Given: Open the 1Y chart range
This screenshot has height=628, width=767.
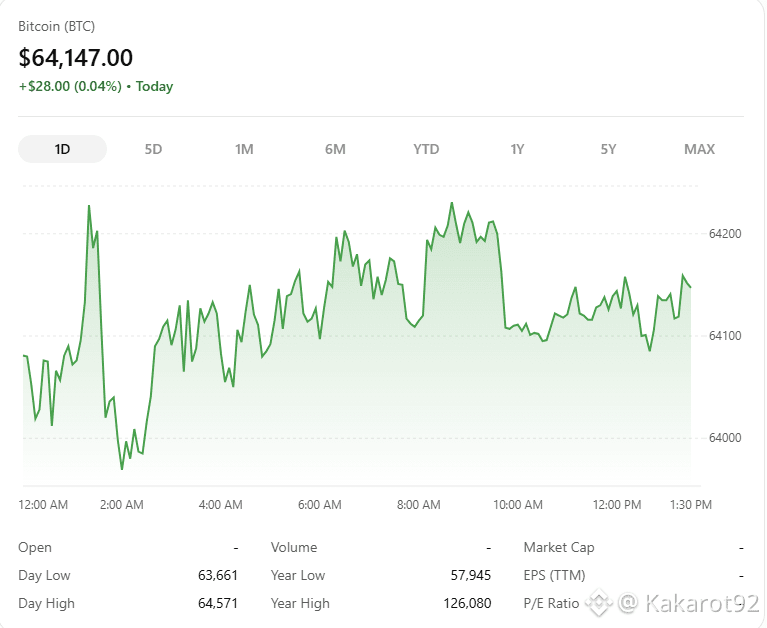Looking at the screenshot, I should pos(517,149).
